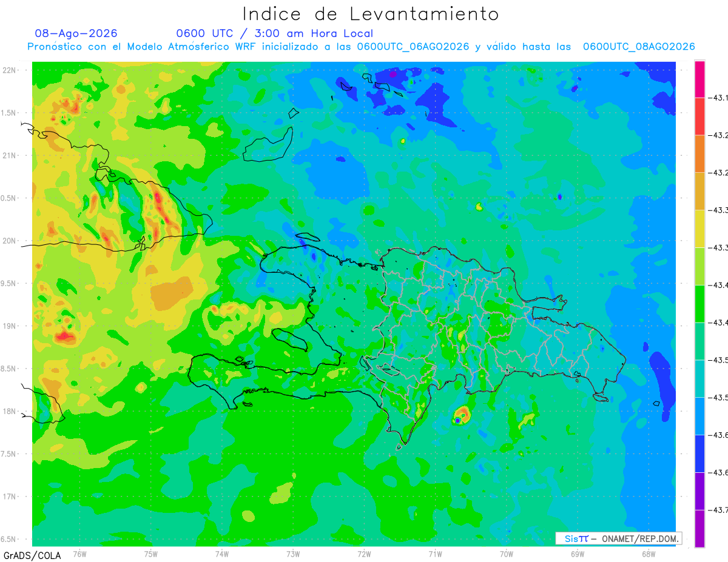The height and width of the screenshot is (562, 728).
Task: Click the '19N' latitude label
Action: coord(10,326)
